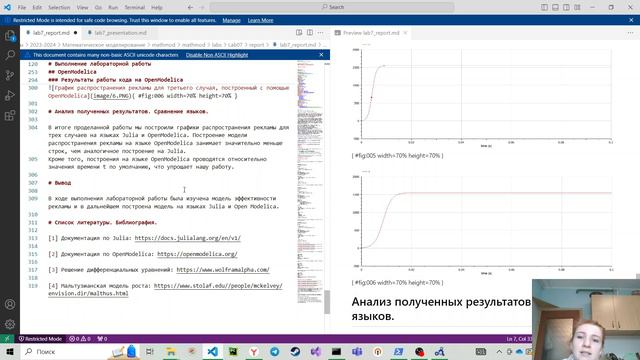
Task: Click the ports forwarded status bar item
Action: (x=102, y=339)
